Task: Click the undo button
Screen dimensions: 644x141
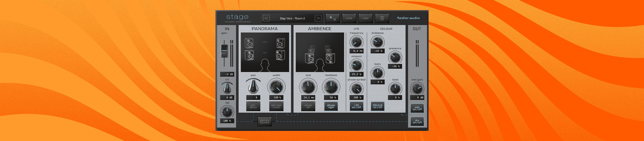Action: point(349,18)
